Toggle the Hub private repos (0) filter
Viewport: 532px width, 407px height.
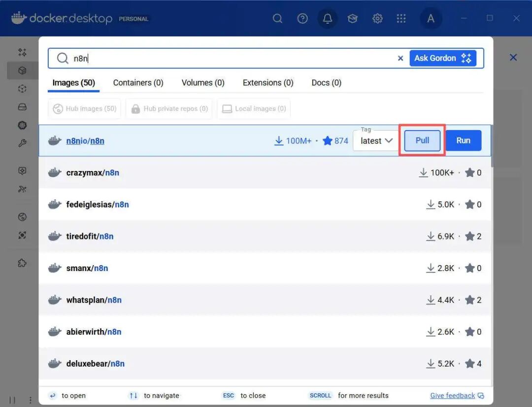[x=169, y=108]
